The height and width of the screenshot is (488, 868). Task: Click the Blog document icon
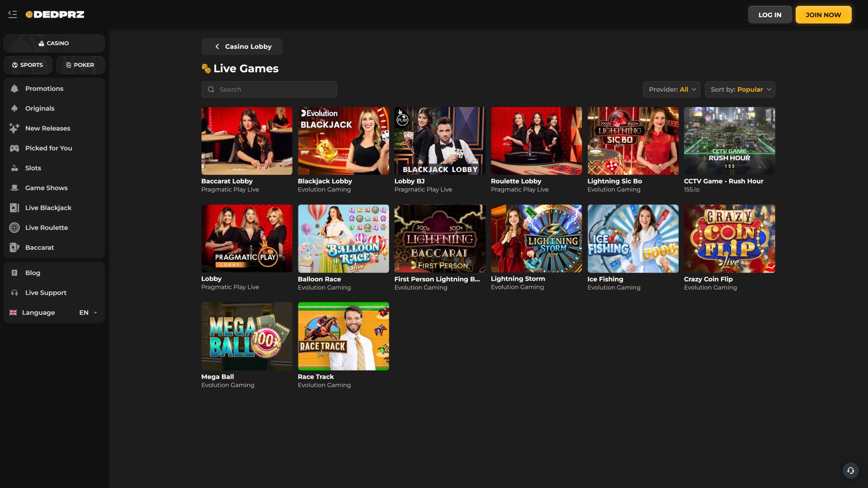click(x=14, y=273)
